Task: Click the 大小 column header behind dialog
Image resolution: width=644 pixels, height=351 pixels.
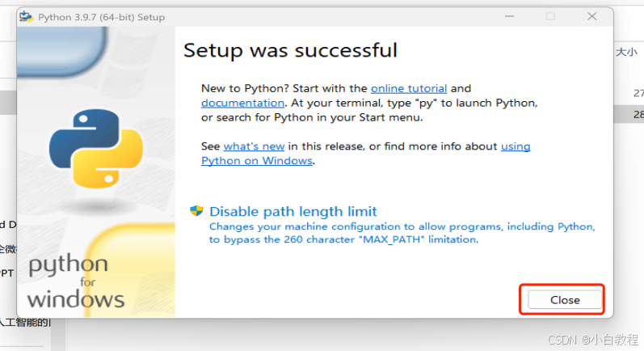Action: 626,52
